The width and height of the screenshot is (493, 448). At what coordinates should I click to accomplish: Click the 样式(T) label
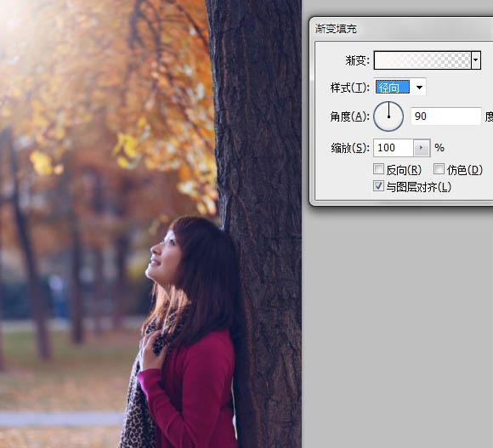pyautogui.click(x=349, y=88)
